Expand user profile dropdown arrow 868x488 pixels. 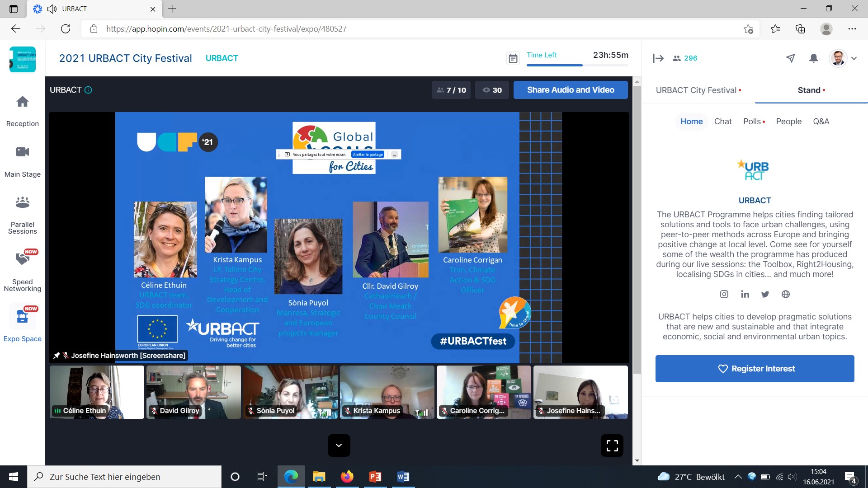click(x=854, y=58)
